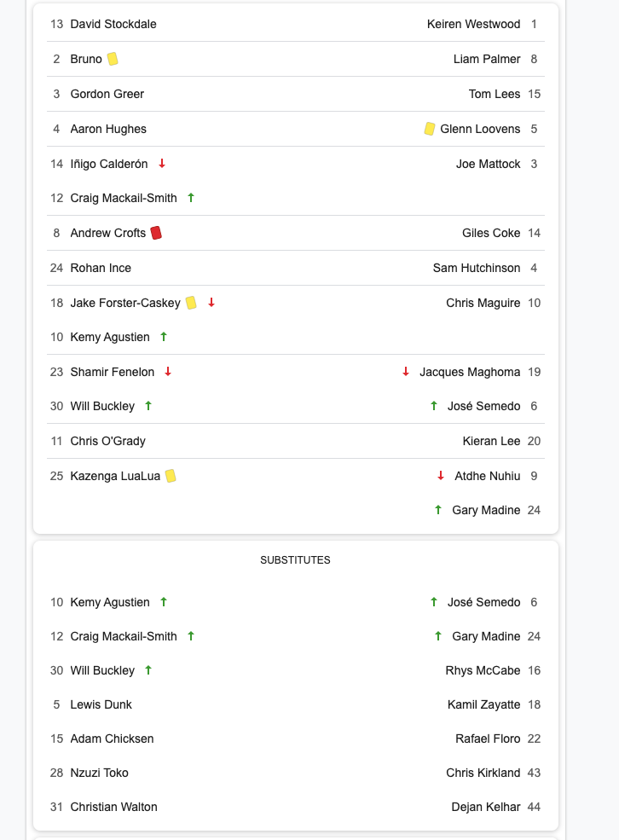This screenshot has height=840, width=619.
Task: Select Chris O'Grady in the lineup
Action: (108, 441)
